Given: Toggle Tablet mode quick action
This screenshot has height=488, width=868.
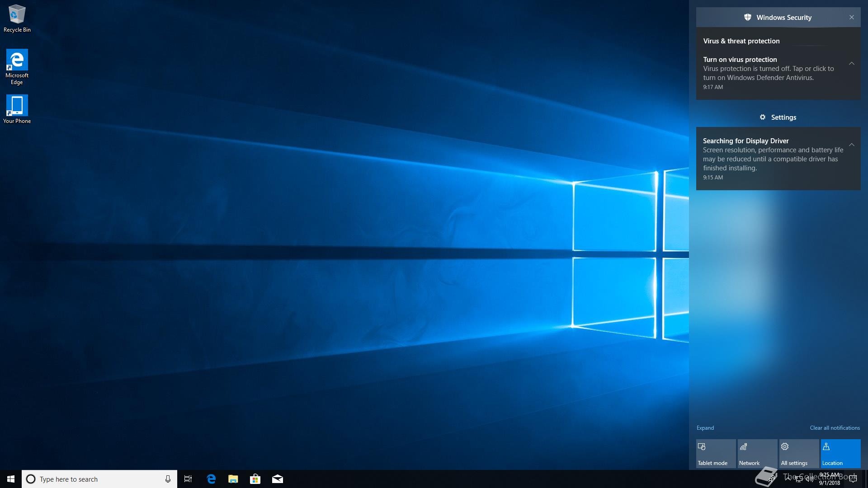Looking at the screenshot, I should [x=716, y=454].
